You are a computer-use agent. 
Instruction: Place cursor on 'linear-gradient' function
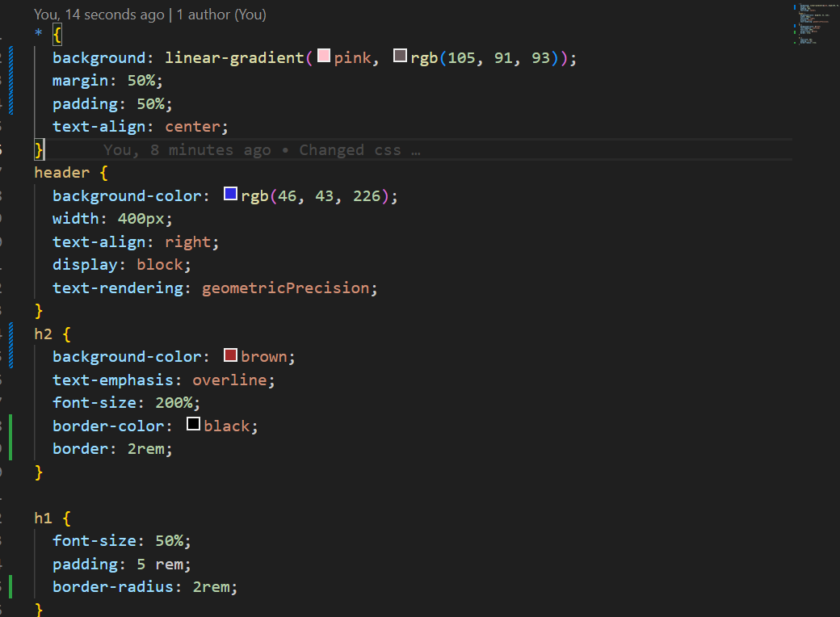click(235, 58)
